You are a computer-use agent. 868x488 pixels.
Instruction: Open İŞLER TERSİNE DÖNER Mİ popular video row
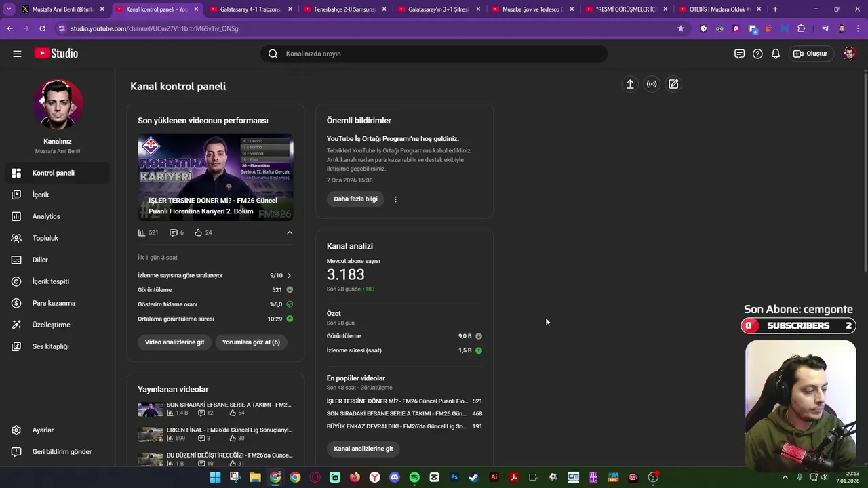click(x=404, y=401)
